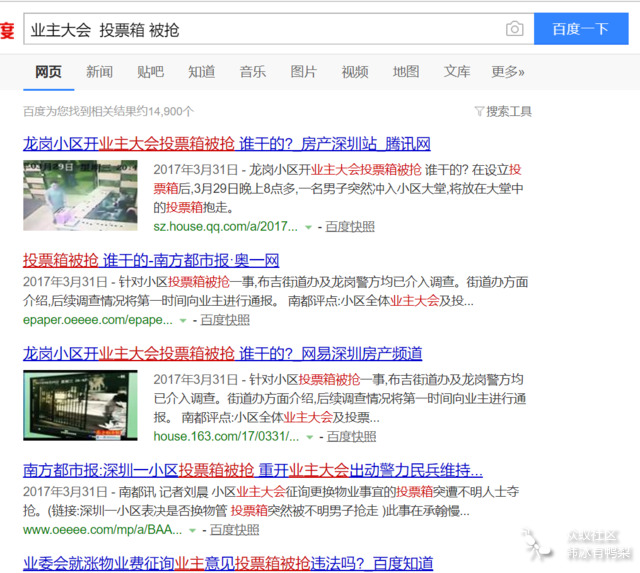The image size is (640, 573).
Task: Click the epaper.oeeee.com/epape... URL text
Action: coord(98,320)
